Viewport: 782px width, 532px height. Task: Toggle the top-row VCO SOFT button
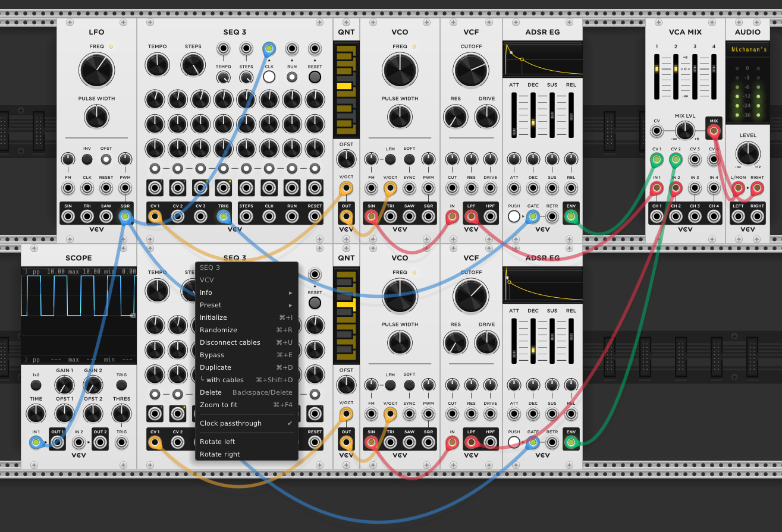click(409, 159)
